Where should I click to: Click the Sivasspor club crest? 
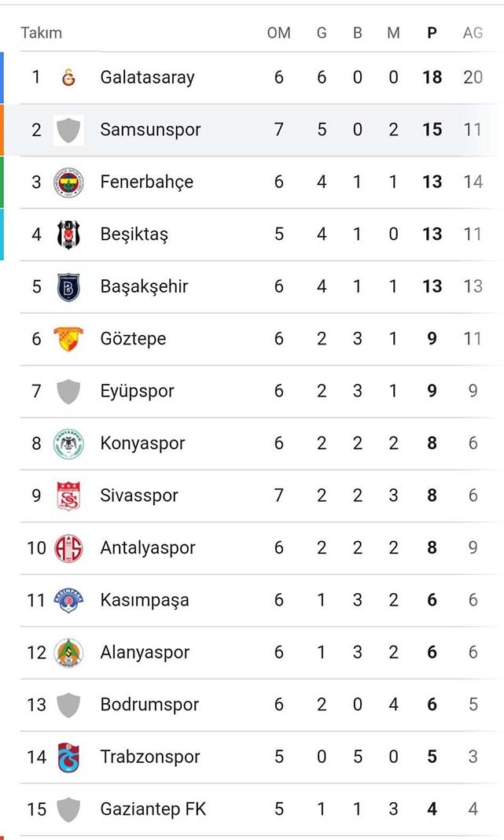[69, 496]
